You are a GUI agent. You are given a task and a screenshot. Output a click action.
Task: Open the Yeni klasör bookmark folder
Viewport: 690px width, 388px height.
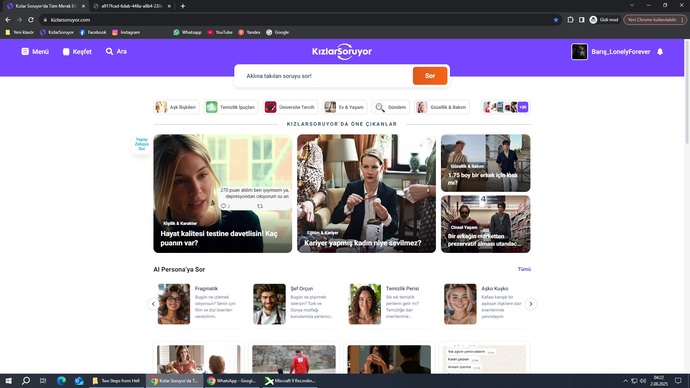[20, 32]
